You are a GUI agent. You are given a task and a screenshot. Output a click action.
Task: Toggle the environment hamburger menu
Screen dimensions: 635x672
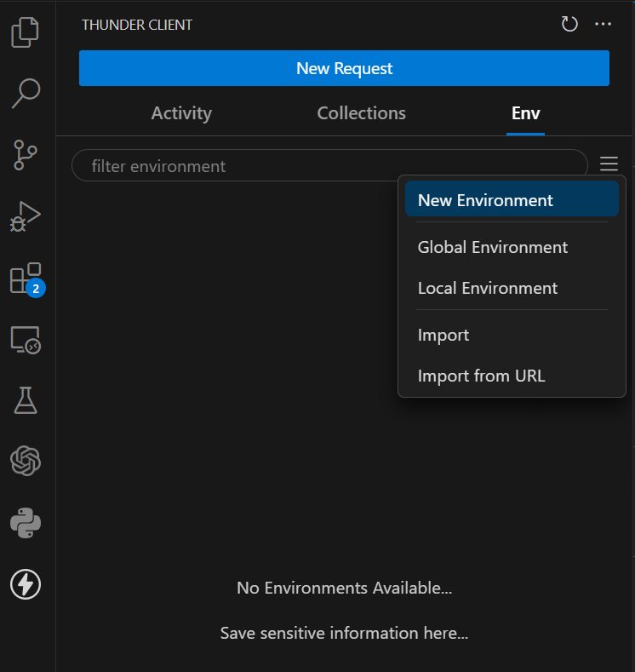pos(609,164)
